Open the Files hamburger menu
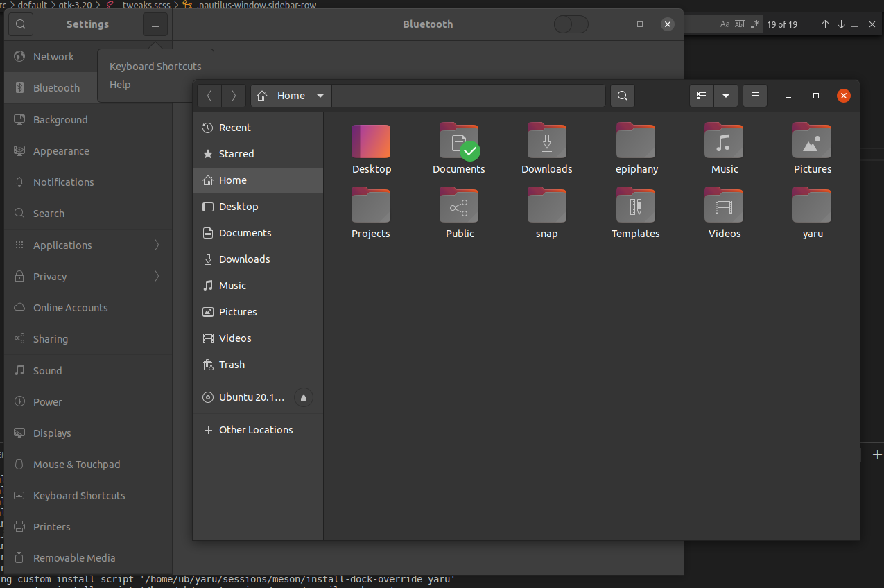 tap(755, 96)
